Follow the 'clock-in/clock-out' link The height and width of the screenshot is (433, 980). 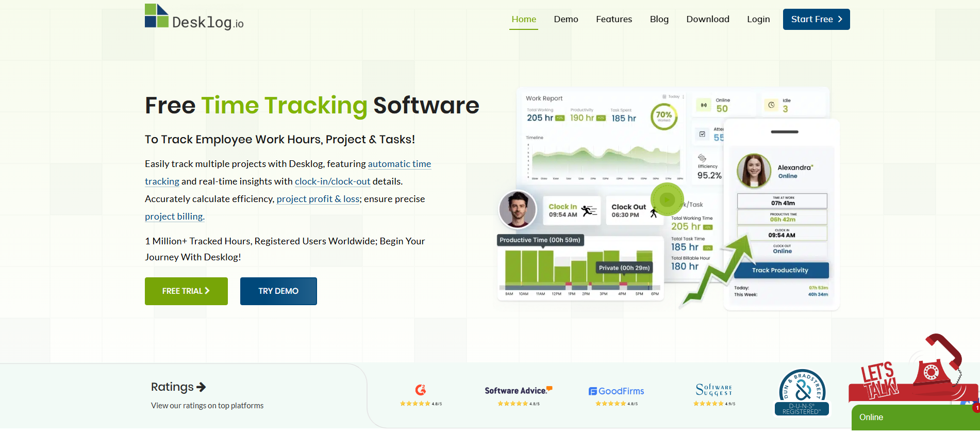[333, 181]
